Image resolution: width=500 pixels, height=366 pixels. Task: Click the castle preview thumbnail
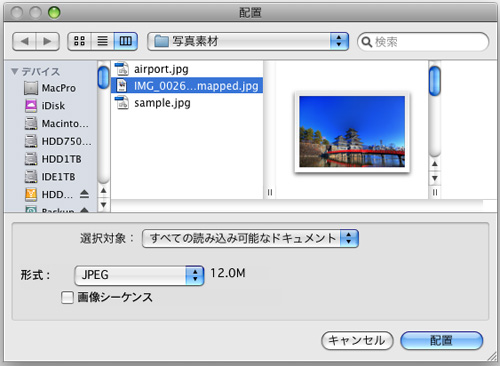tap(352, 132)
